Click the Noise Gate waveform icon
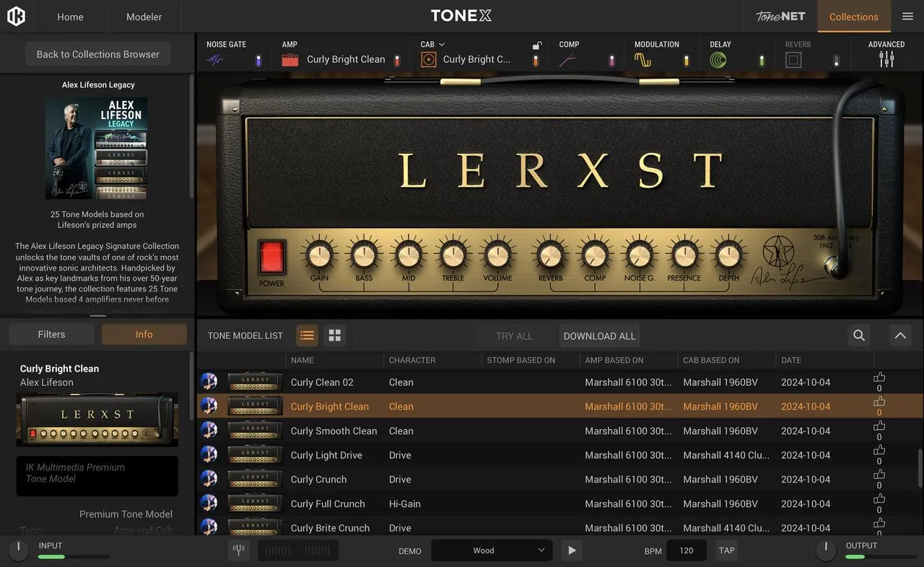Image resolution: width=924 pixels, height=567 pixels. click(x=214, y=60)
